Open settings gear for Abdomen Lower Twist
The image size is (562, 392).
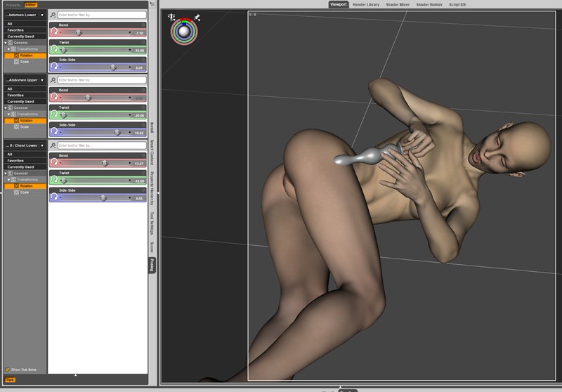143,42
